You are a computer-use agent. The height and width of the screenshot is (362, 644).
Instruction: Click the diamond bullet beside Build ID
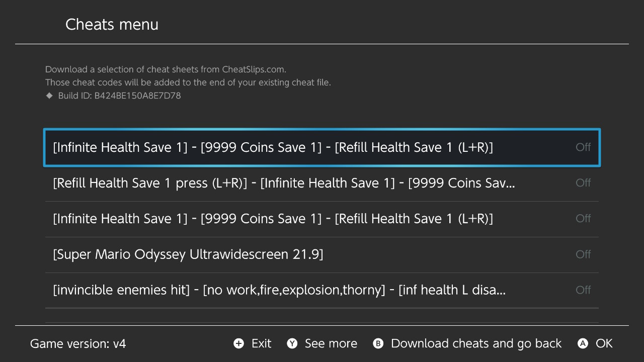49,96
